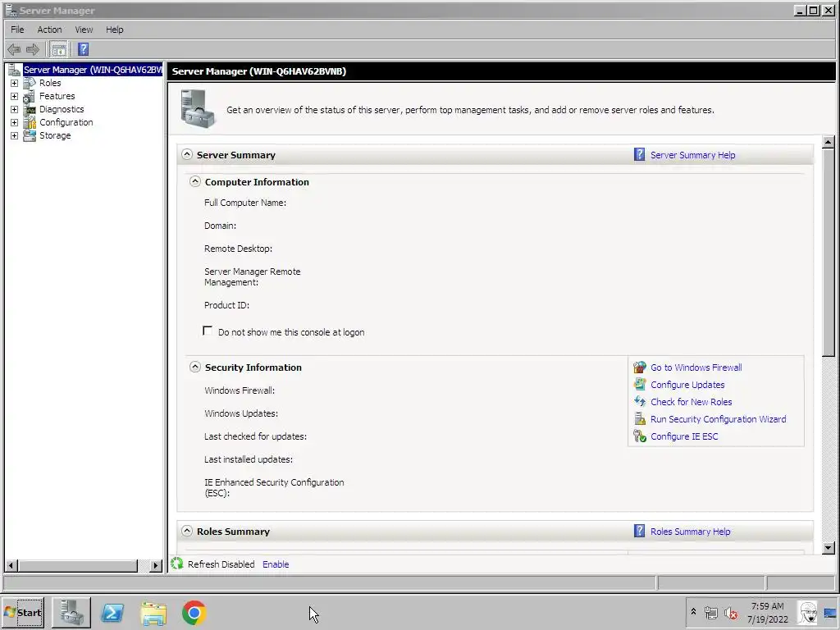The width and height of the screenshot is (840, 630).
Task: Click the Back arrow toolbar icon
Action: [14, 50]
